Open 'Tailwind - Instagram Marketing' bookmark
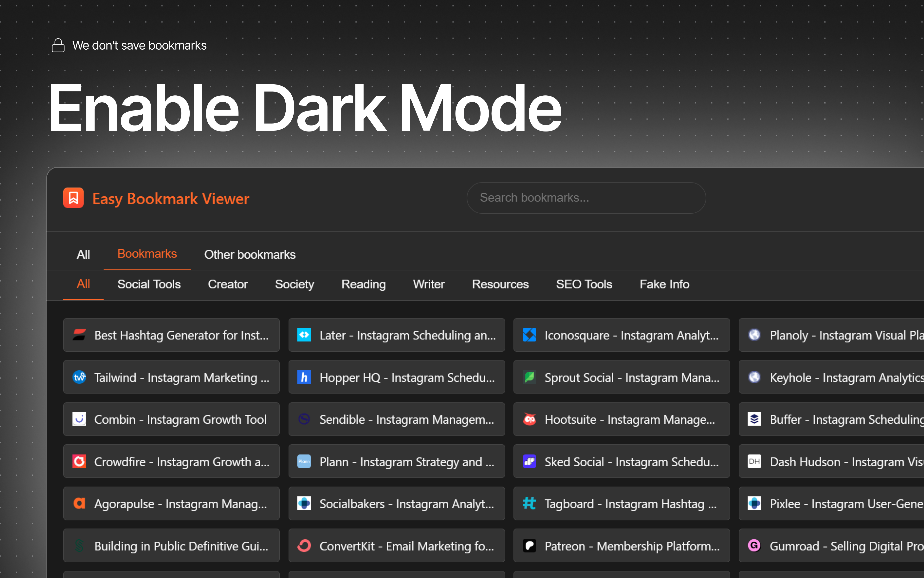The image size is (924, 578). 171,377
